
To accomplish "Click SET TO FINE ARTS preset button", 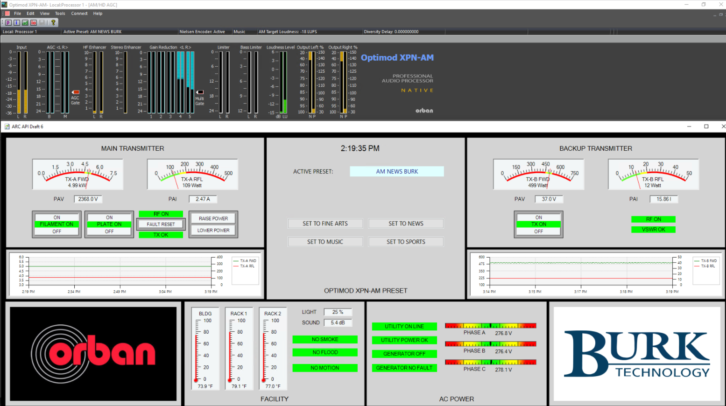I will pyautogui.click(x=325, y=224).
